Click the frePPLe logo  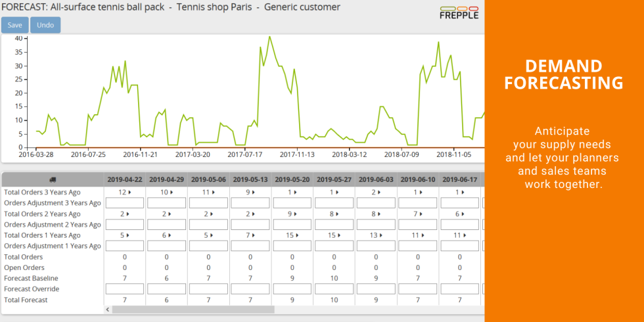[459, 12]
